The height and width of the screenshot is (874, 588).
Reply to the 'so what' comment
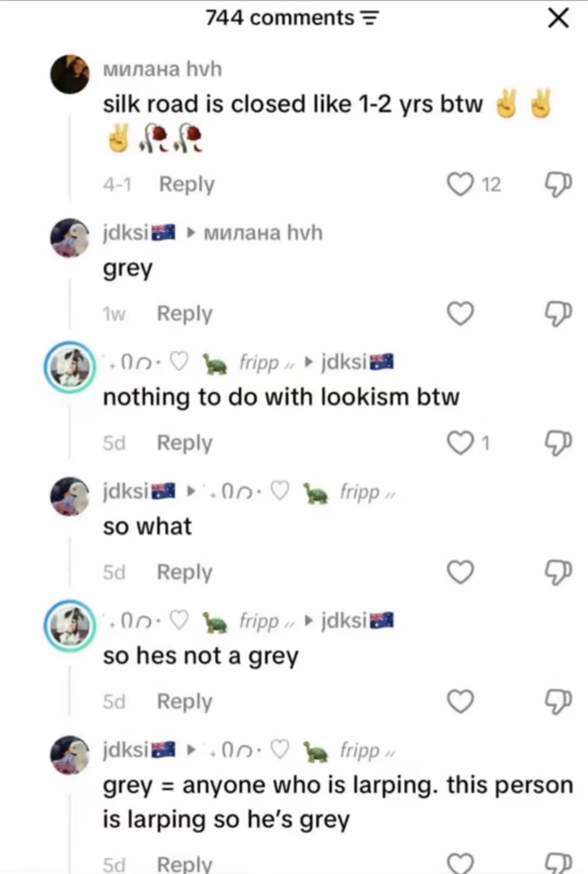(185, 572)
